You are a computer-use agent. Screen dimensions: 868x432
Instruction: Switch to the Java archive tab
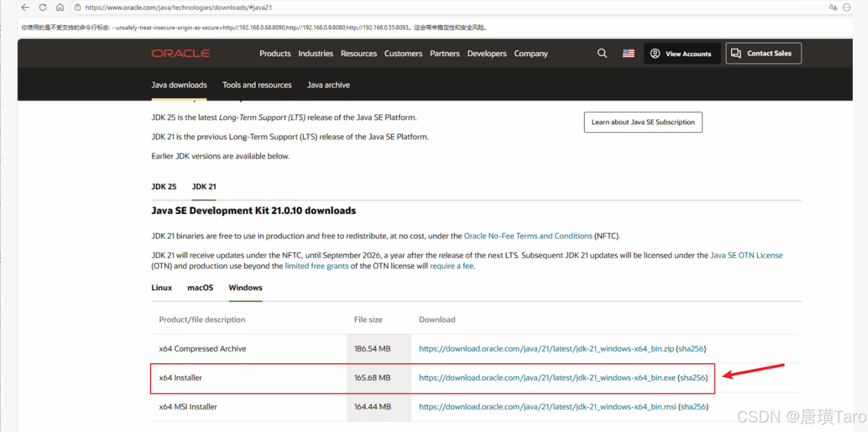(x=328, y=85)
